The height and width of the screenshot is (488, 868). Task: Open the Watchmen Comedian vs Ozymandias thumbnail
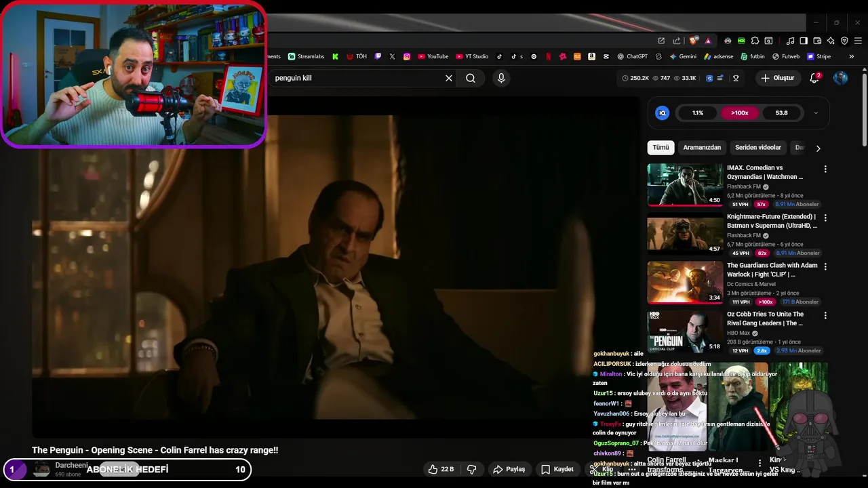click(685, 184)
